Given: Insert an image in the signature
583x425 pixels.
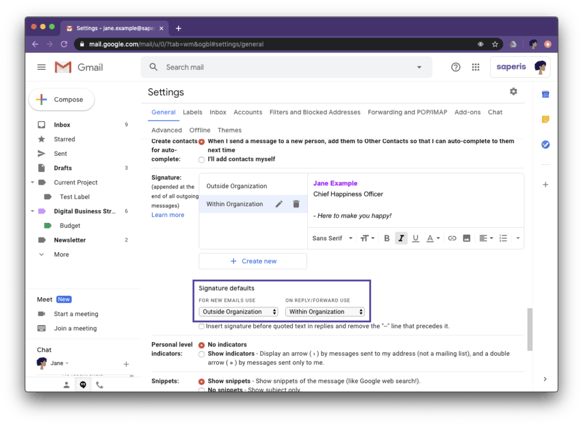Looking at the screenshot, I should point(466,238).
